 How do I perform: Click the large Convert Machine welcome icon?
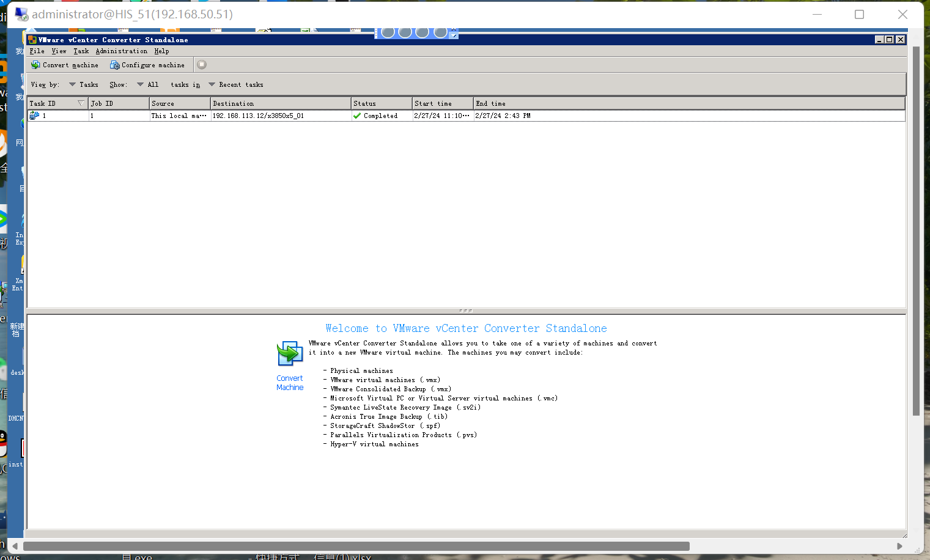click(290, 354)
